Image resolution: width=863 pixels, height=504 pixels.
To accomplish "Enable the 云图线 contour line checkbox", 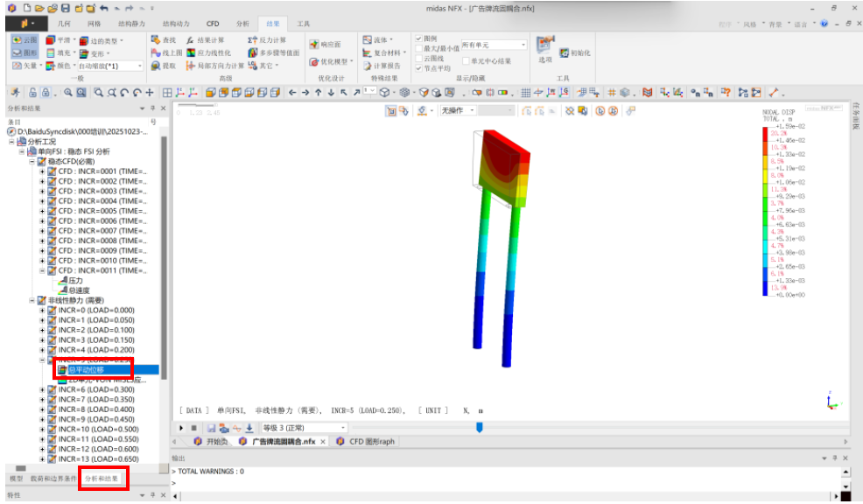I will tap(418, 59).
